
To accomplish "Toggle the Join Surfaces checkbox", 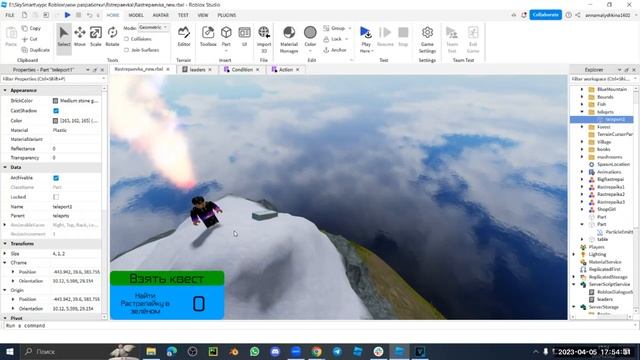I will [x=126, y=50].
